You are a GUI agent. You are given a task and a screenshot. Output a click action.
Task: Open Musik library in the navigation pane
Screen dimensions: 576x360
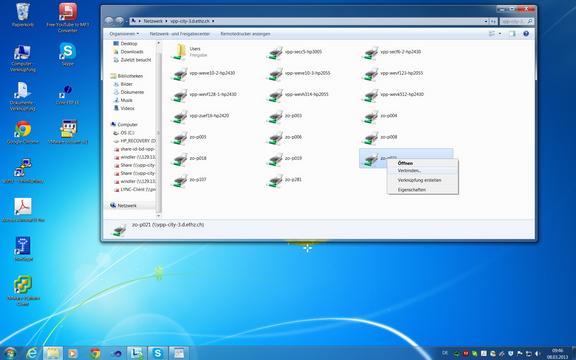pyautogui.click(x=123, y=100)
